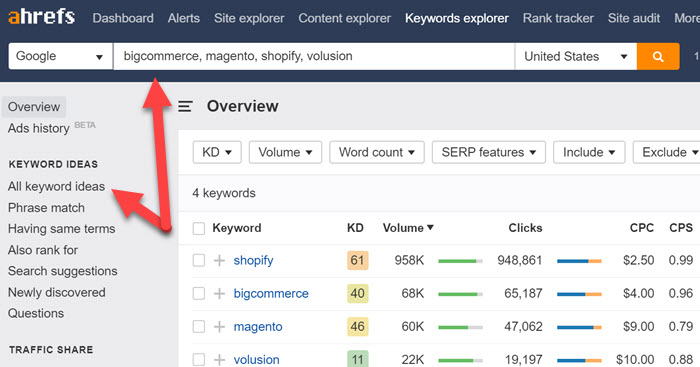Open Alerts in top navigation
This screenshot has height=367, width=700.
point(183,18)
